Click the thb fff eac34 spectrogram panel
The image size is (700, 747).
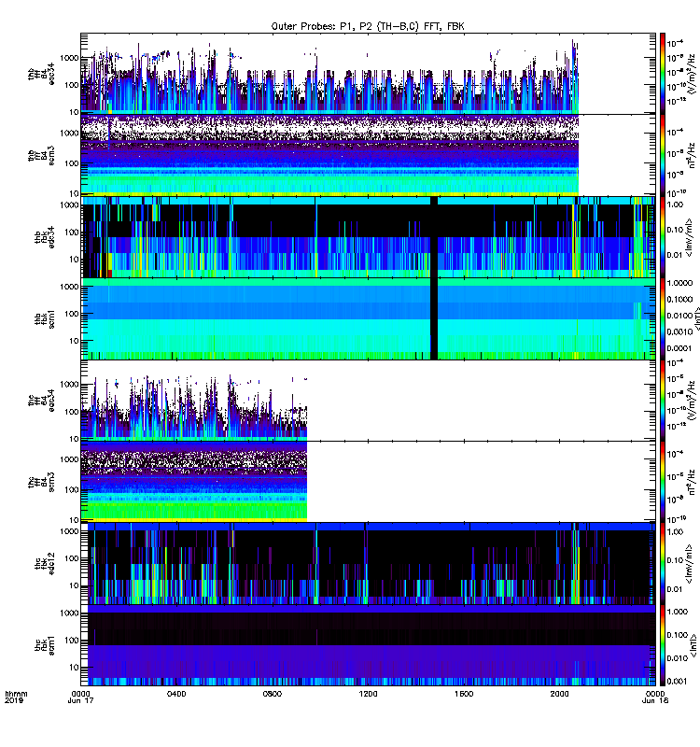(x=368, y=74)
